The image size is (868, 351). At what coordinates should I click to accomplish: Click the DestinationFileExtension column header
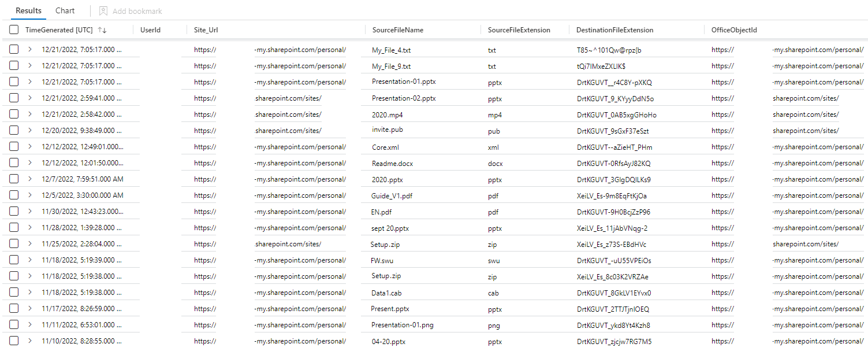614,29
